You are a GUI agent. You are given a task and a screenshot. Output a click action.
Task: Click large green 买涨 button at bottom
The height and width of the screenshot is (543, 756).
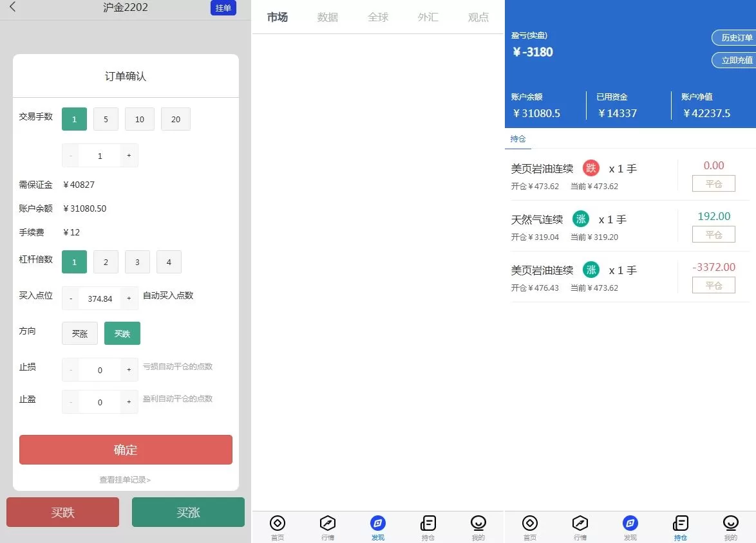(x=188, y=512)
